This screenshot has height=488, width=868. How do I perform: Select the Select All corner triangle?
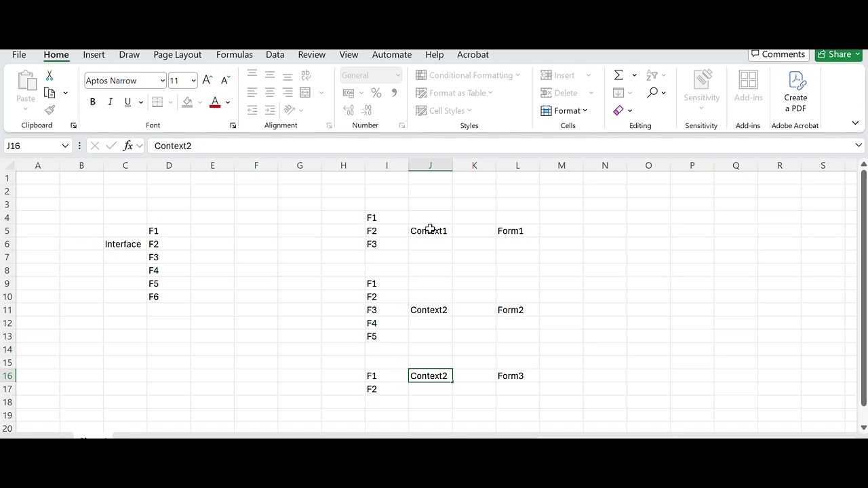tap(8, 165)
